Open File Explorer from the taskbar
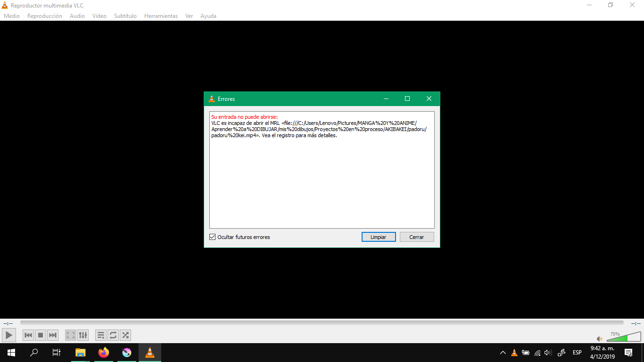 (81, 353)
